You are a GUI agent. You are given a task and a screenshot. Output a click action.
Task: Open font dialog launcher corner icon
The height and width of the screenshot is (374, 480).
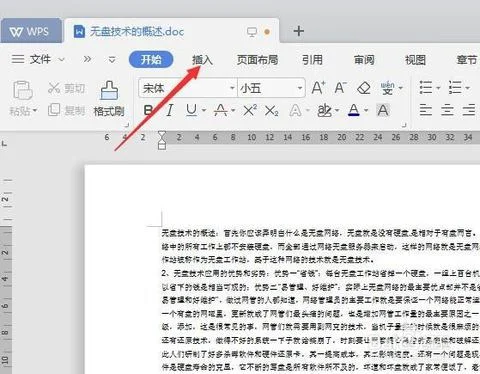tap(404, 125)
